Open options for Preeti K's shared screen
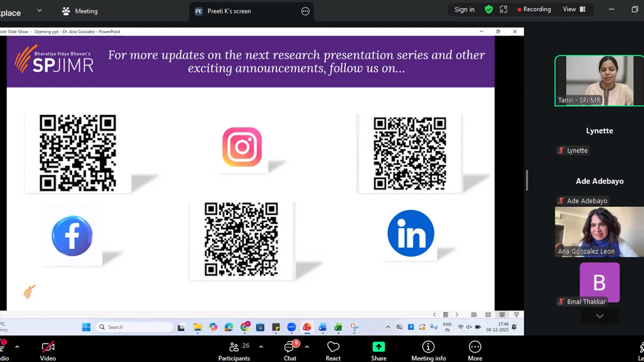 (x=305, y=11)
